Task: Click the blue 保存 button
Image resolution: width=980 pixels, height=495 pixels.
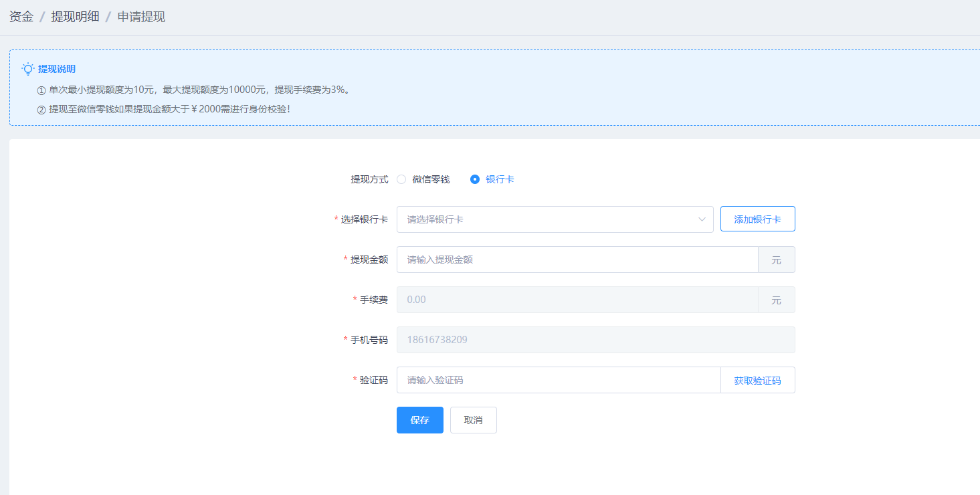Action: click(419, 420)
